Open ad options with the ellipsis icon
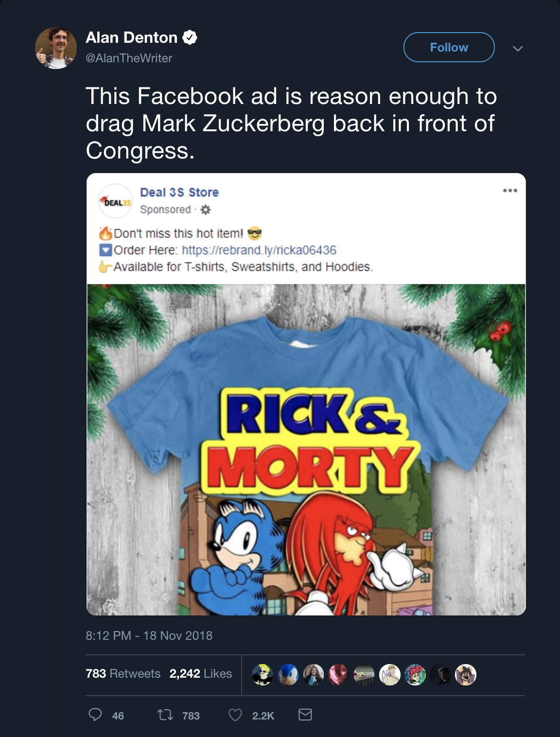560x737 pixels. coord(510,192)
